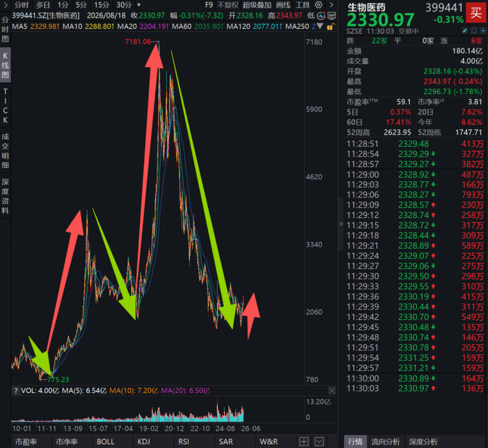Open the volume indicator help question mark
Image resolution: width=488 pixels, height=448 pixels.
15,391
